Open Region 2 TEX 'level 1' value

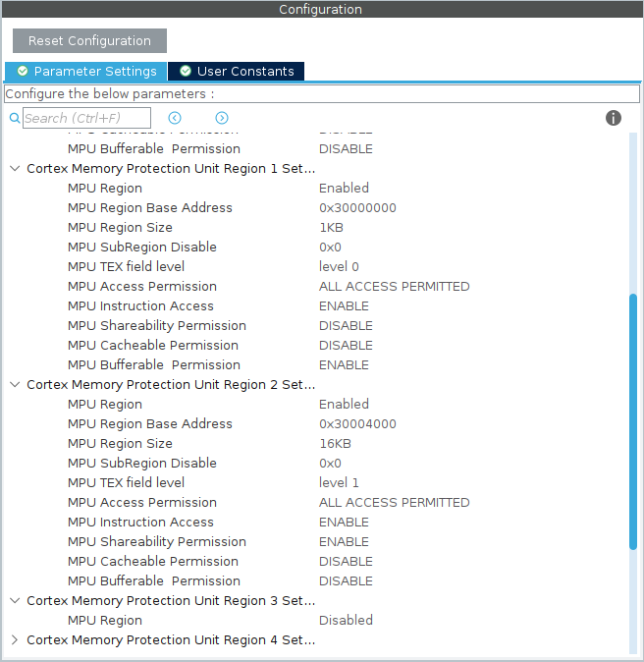(339, 483)
